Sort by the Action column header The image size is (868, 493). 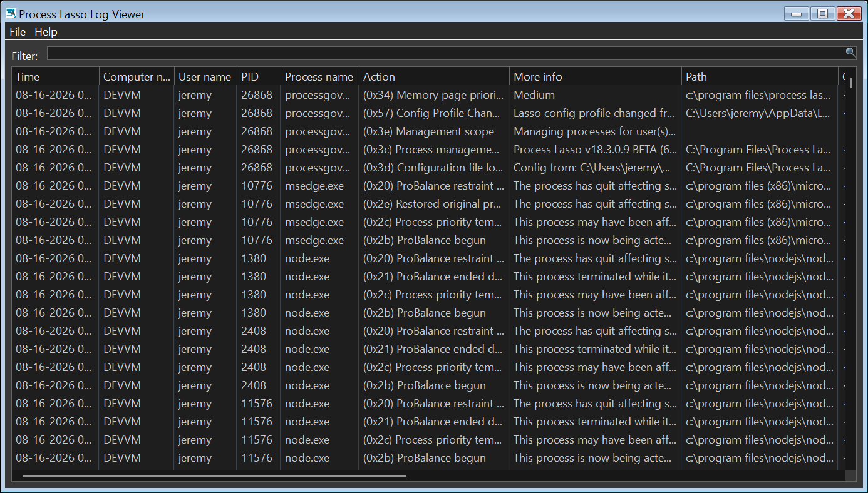[434, 77]
